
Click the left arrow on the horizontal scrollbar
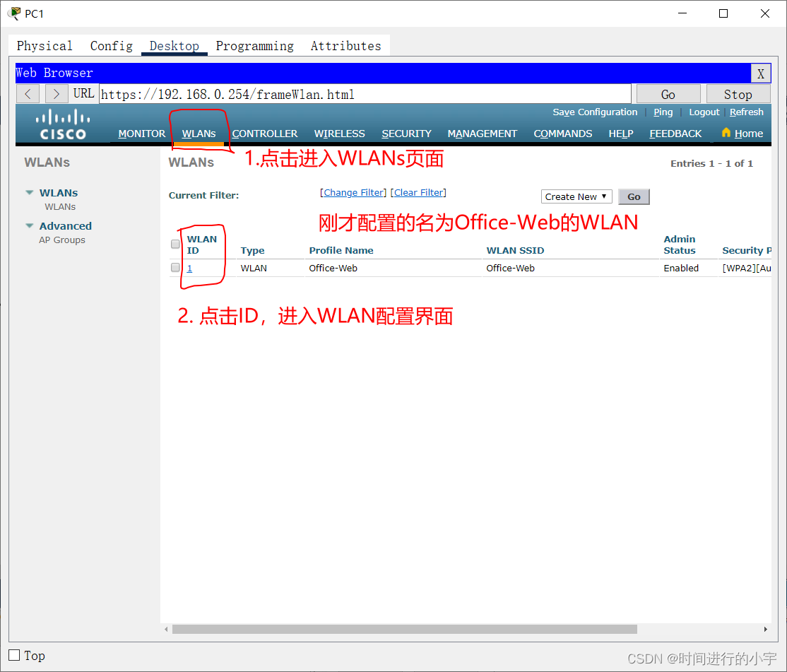[x=166, y=629]
